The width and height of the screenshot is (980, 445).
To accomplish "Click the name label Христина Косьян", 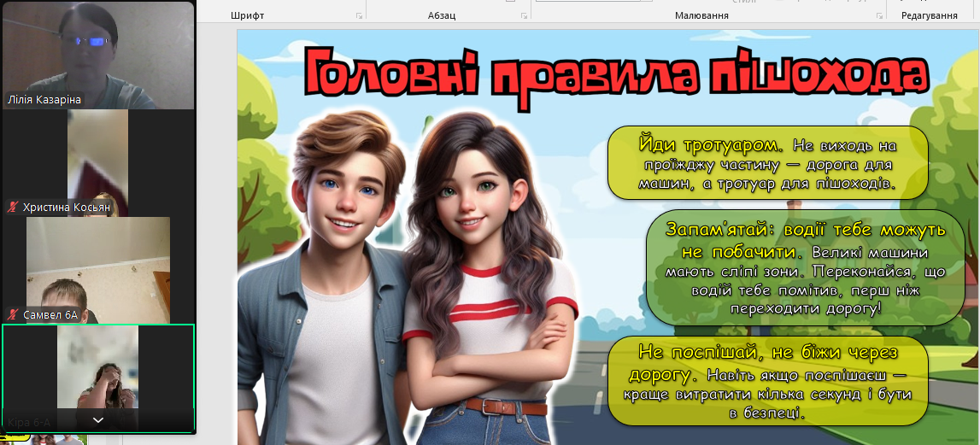I will coord(67,207).
